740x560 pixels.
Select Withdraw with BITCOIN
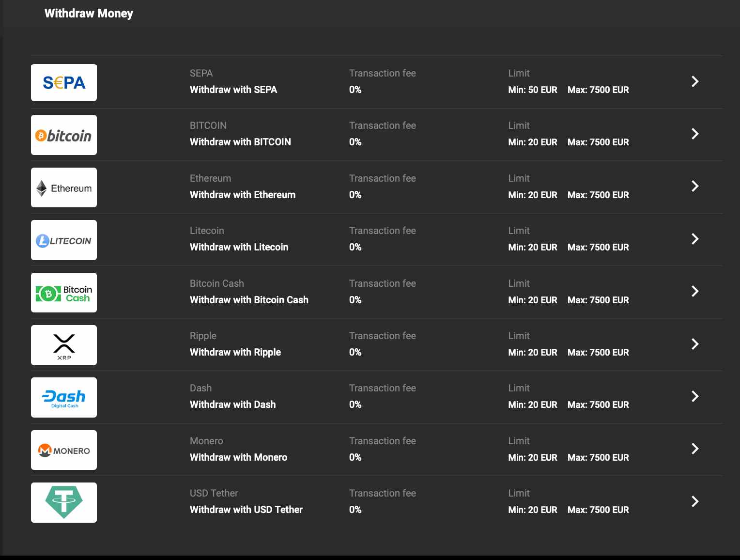(x=240, y=142)
